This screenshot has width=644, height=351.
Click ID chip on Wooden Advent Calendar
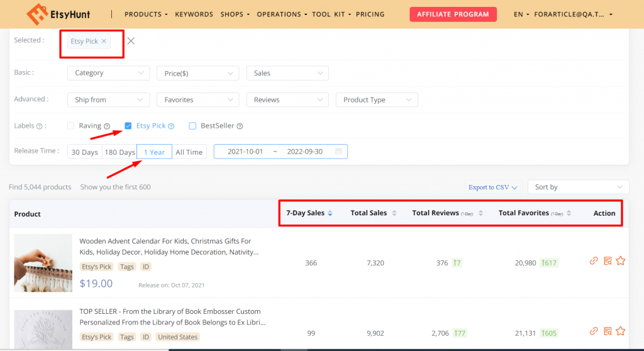146,267
